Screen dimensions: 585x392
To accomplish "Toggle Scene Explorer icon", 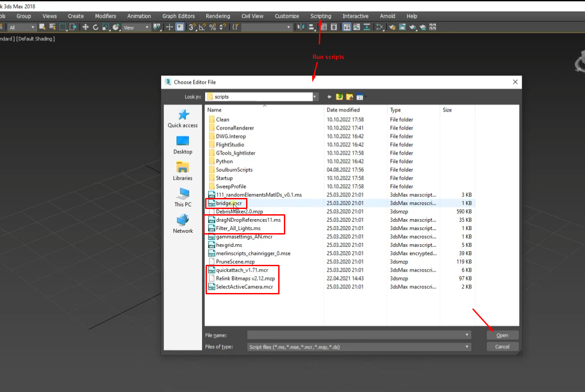I will click(324, 27).
